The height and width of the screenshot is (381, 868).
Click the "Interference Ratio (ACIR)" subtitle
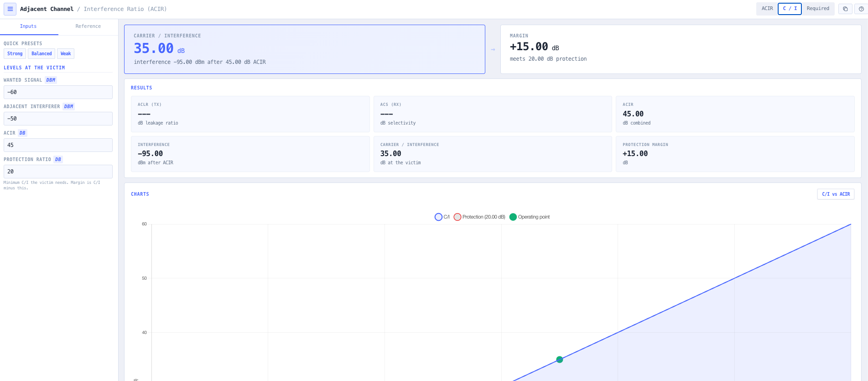coord(125,9)
